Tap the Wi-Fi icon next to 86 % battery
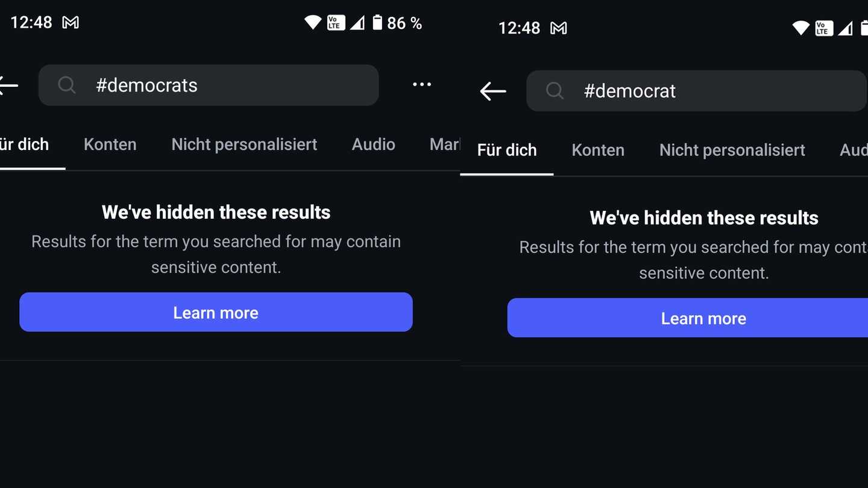This screenshot has width=868, height=488. point(313,23)
